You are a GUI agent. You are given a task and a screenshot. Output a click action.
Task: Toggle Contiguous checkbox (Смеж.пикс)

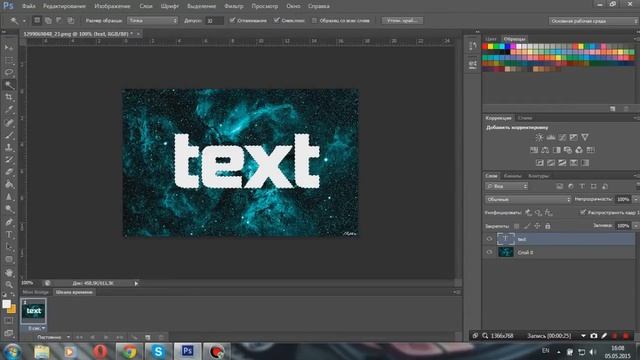click(x=277, y=20)
